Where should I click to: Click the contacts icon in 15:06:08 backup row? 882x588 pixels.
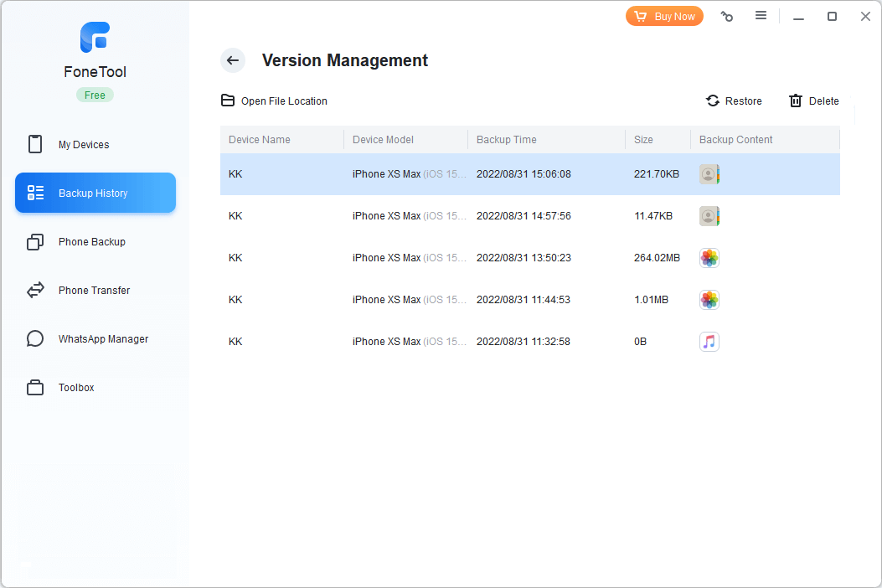click(709, 174)
